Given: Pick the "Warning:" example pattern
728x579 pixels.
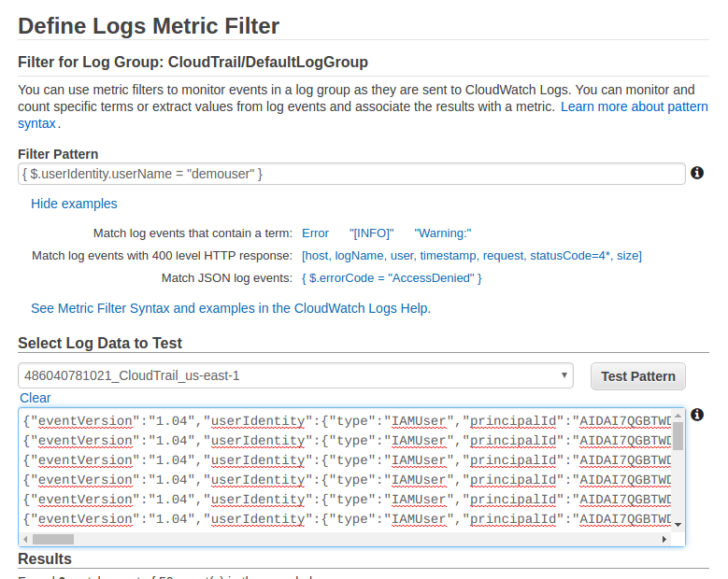Looking at the screenshot, I should [443, 233].
